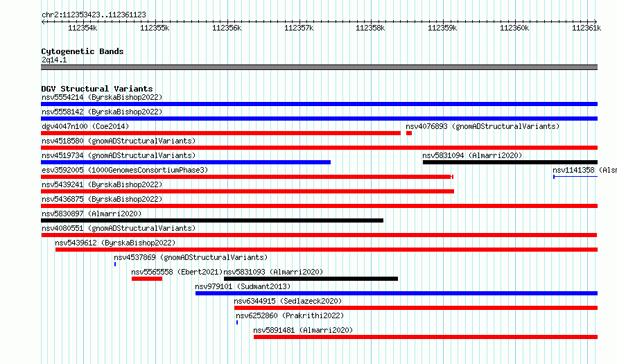Open the nsv4080551 gnomAD variant label
The height and width of the screenshot is (364, 617).
point(119,228)
